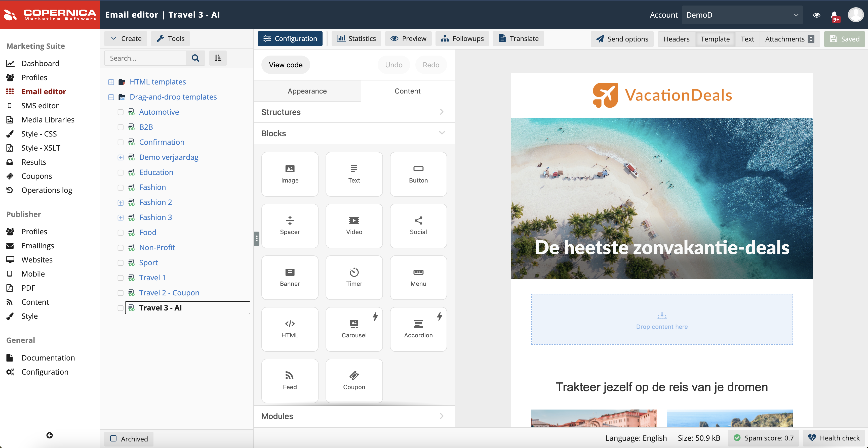This screenshot has height=448, width=868.
Task: Tick the checkbox beside Travel 1
Action: tap(121, 278)
